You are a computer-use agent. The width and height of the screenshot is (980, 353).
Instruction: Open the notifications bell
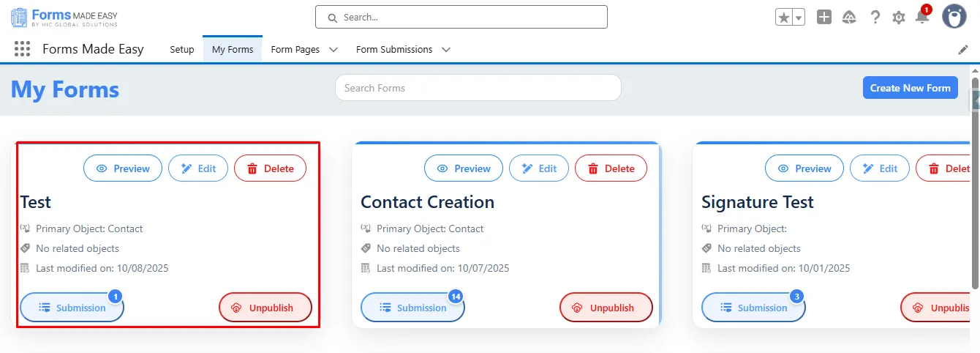[x=921, y=18]
